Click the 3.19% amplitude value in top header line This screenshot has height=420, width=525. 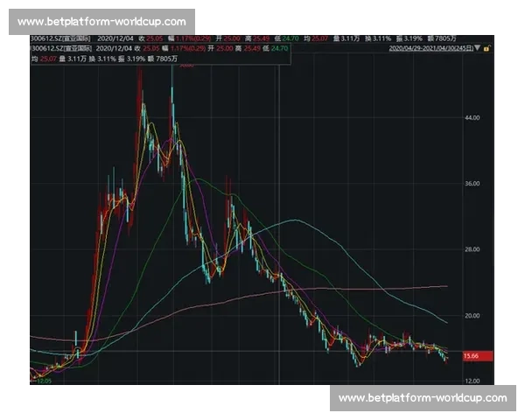pyautogui.click(x=413, y=38)
